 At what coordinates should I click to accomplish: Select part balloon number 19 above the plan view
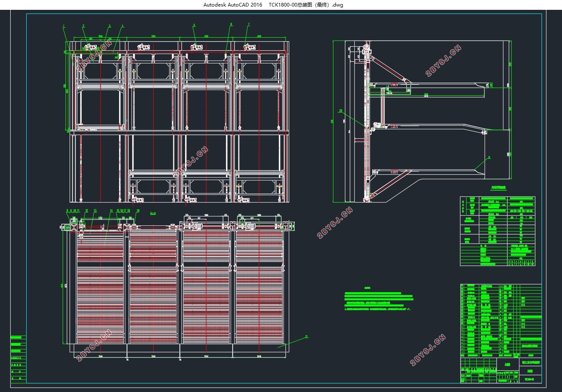click(x=138, y=211)
